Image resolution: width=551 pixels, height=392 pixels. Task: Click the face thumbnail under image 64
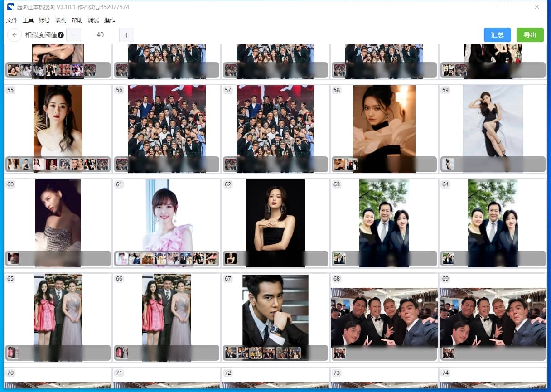click(x=449, y=258)
